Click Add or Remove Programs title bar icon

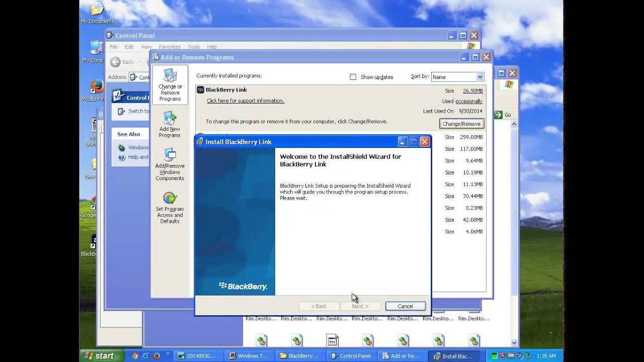point(155,57)
